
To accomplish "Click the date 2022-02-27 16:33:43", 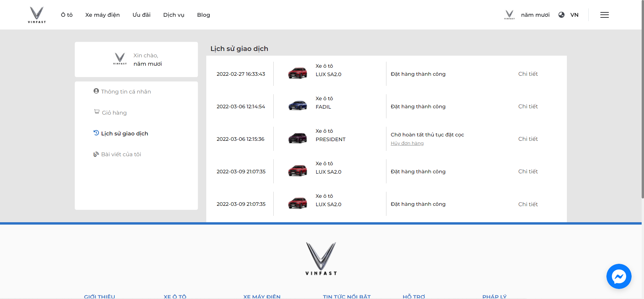I will tap(241, 74).
